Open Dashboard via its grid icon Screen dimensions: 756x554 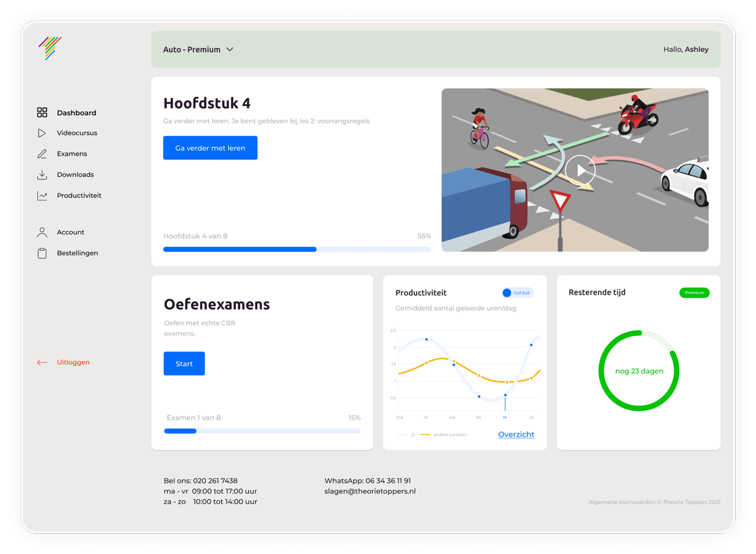[42, 113]
